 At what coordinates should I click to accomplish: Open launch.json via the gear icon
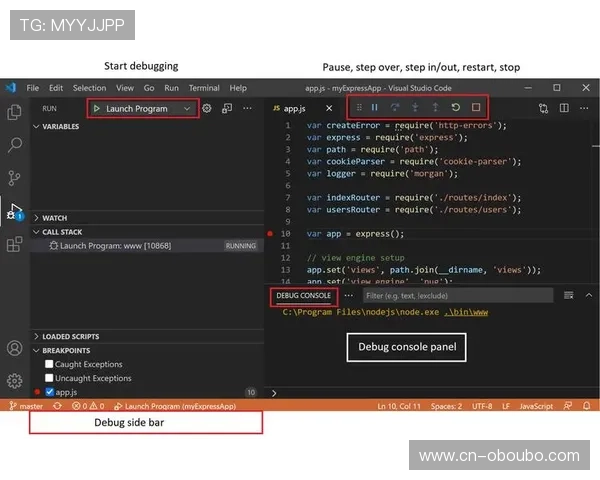[x=207, y=108]
